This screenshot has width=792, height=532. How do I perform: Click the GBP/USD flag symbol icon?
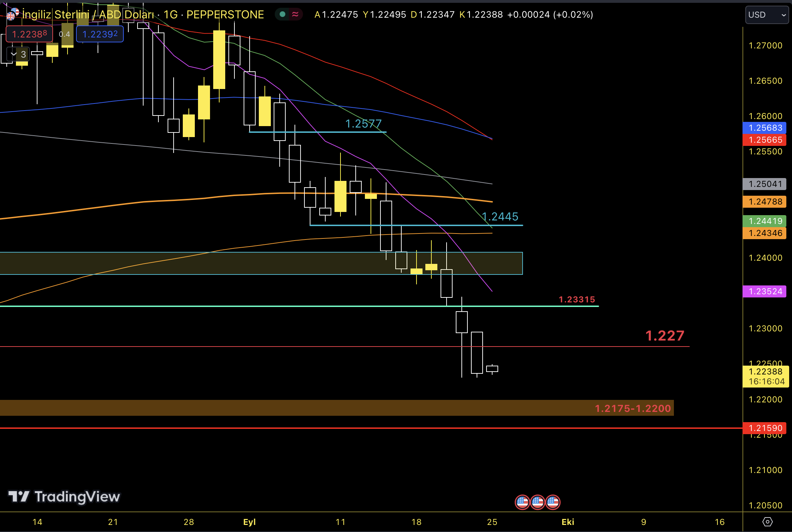tap(13, 14)
